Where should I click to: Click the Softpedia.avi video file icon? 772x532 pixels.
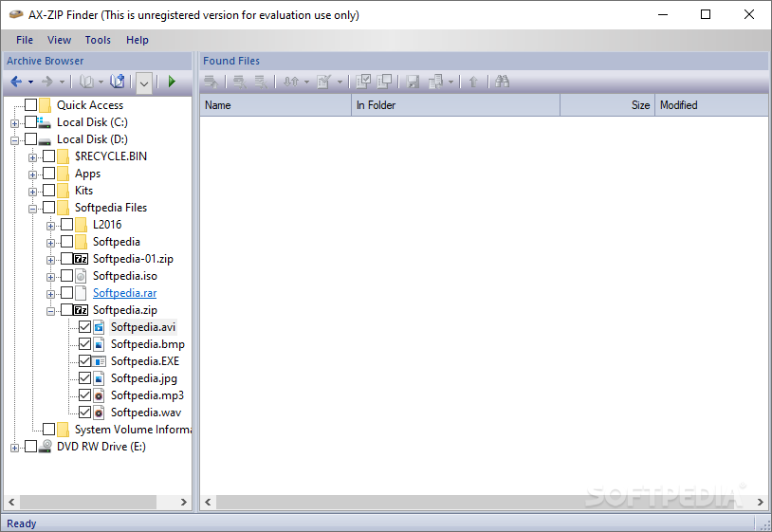(x=99, y=327)
